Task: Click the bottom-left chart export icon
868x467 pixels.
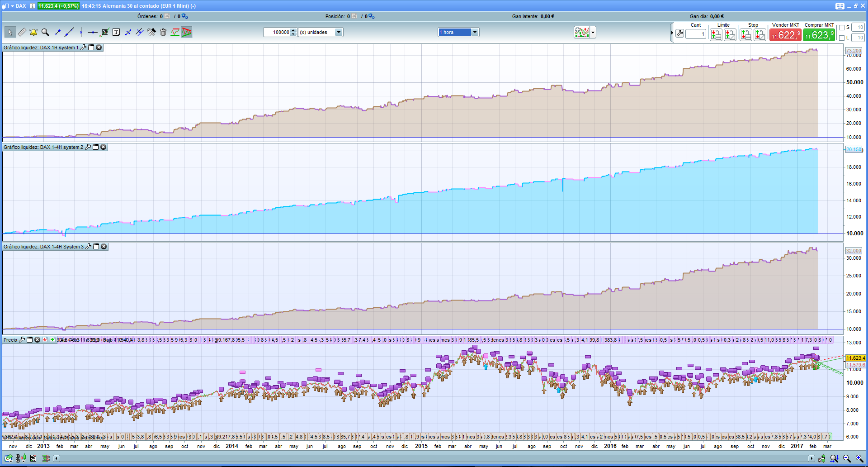Action: (x=9, y=458)
